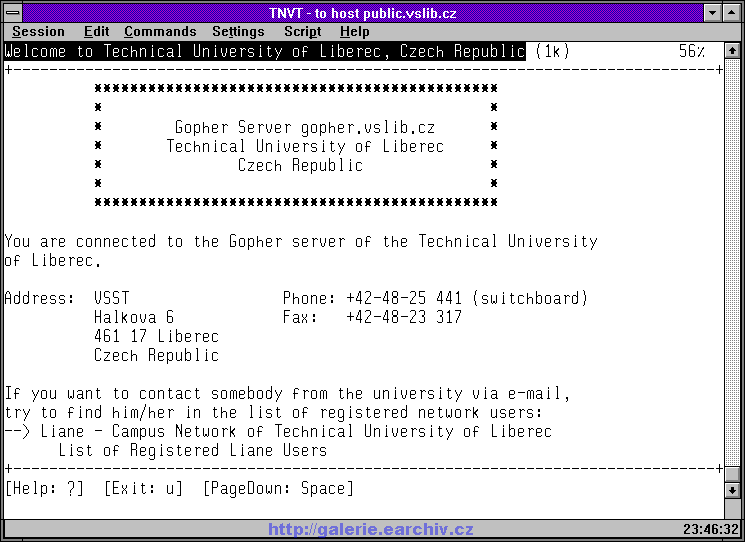The height and width of the screenshot is (542, 745).
Task: Click the Fax number +42-48-23 317
Action: (404, 317)
